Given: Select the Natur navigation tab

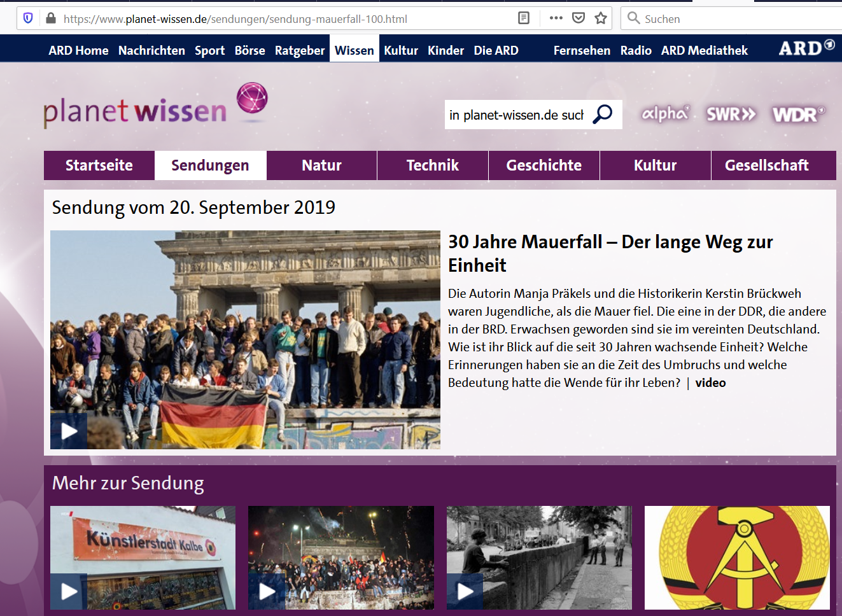Looking at the screenshot, I should click(x=321, y=165).
